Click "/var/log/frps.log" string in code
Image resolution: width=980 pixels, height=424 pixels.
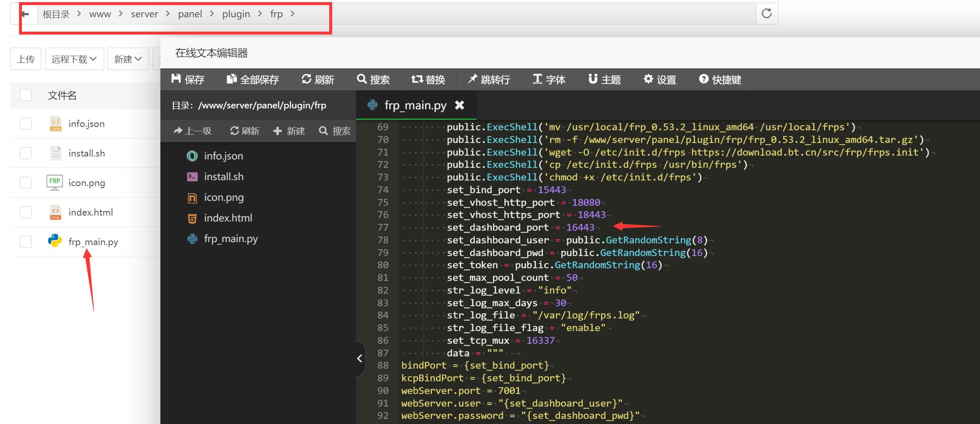coord(586,315)
